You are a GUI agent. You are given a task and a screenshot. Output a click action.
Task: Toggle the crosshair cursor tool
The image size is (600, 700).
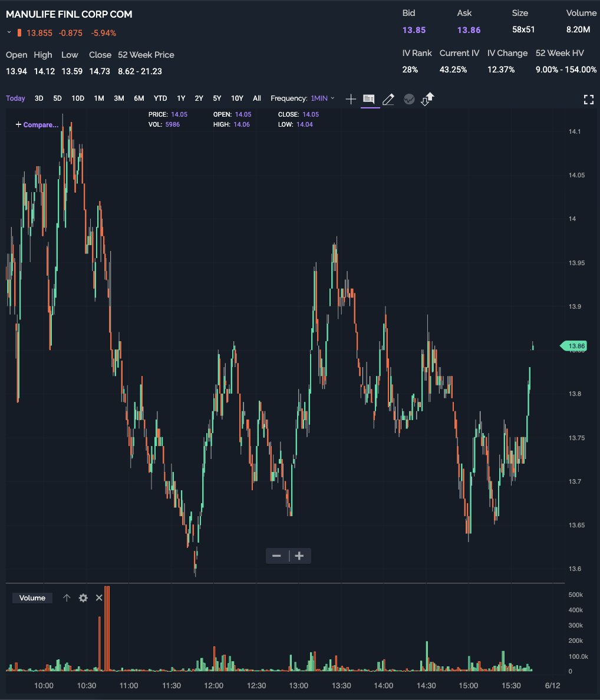point(351,98)
